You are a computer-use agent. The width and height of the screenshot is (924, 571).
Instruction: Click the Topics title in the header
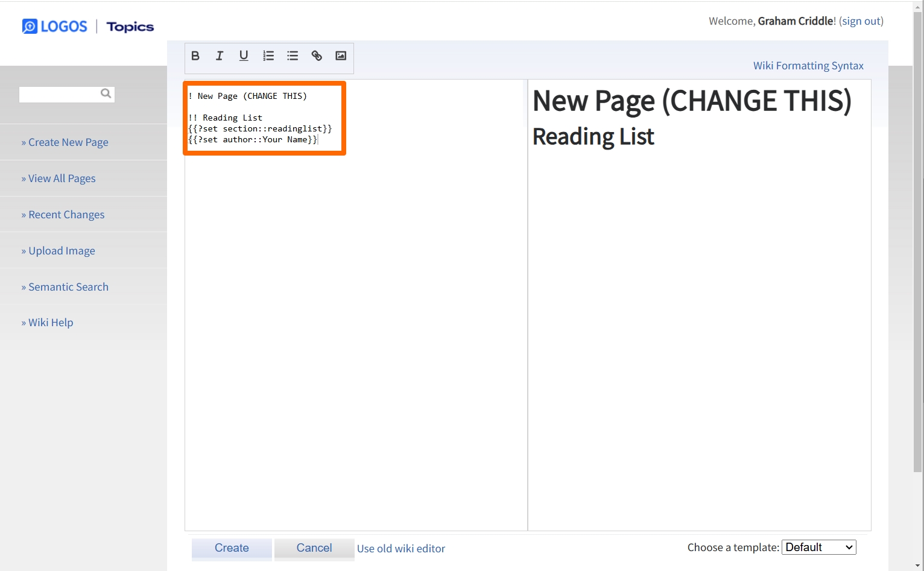tap(130, 27)
